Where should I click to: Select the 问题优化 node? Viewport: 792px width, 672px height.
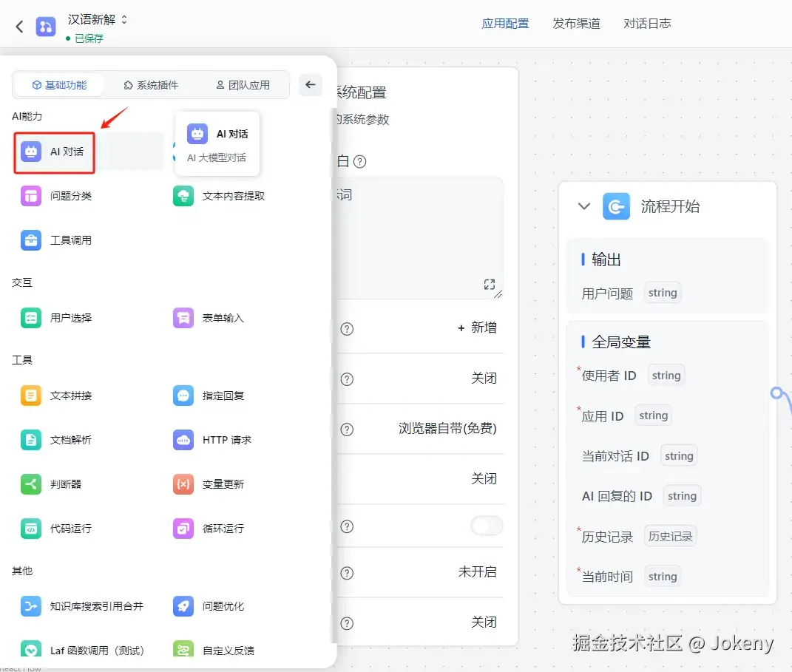pyautogui.click(x=222, y=605)
